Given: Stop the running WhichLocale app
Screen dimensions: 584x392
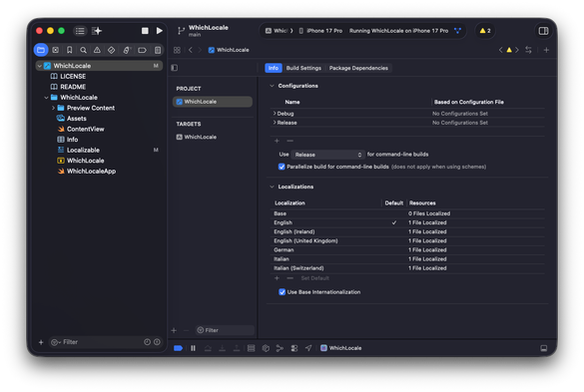Looking at the screenshot, I should point(145,31).
